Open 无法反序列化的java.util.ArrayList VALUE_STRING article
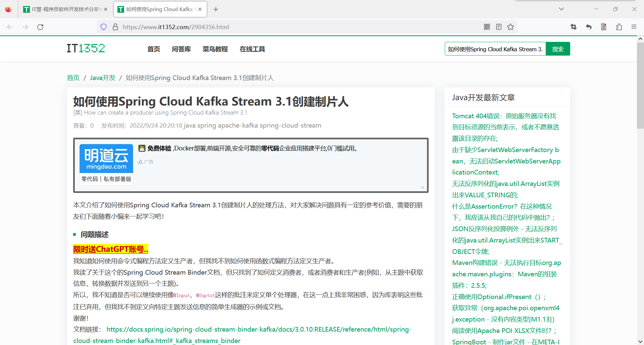 click(x=506, y=189)
